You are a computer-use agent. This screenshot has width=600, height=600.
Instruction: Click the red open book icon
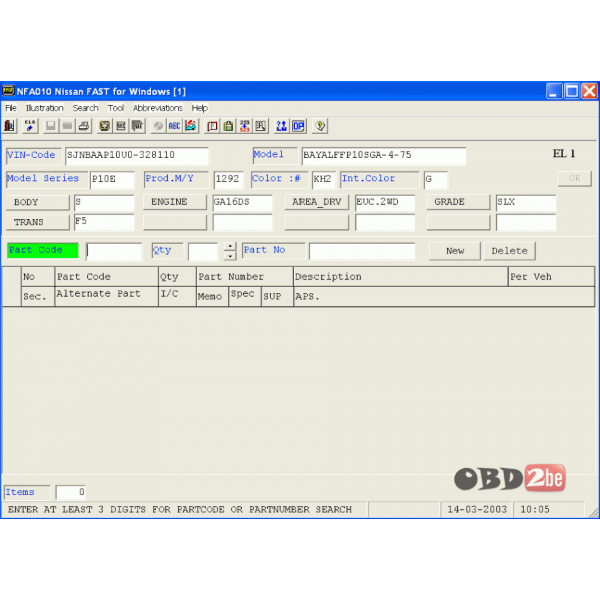pos(212,126)
